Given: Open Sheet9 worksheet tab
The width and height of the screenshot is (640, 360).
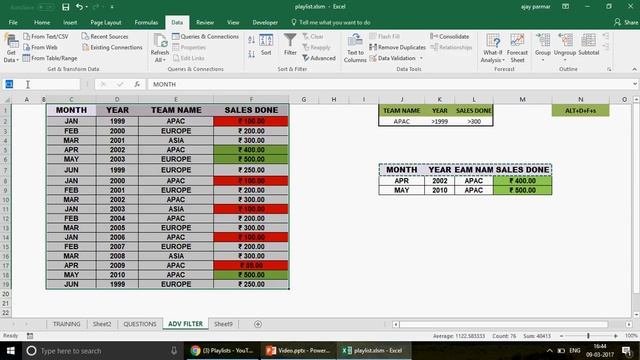Looking at the screenshot, I should [x=223, y=324].
